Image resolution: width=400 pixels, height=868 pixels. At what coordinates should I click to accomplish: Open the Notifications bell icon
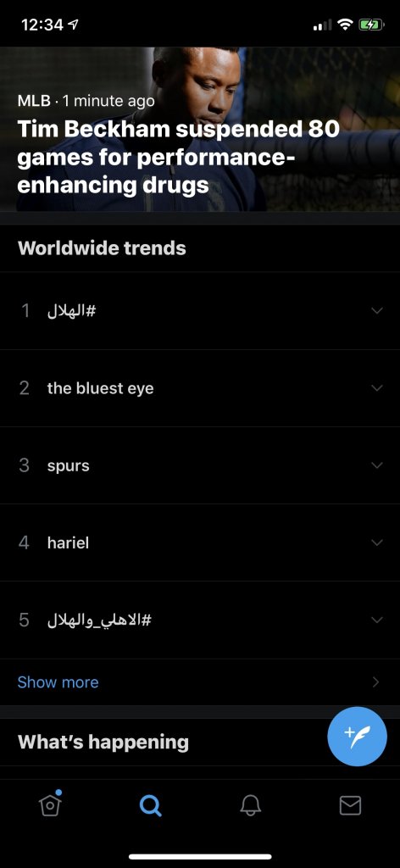click(x=250, y=805)
